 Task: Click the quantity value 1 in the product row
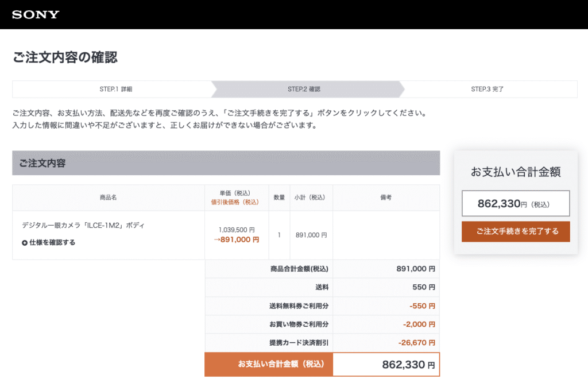pos(279,235)
